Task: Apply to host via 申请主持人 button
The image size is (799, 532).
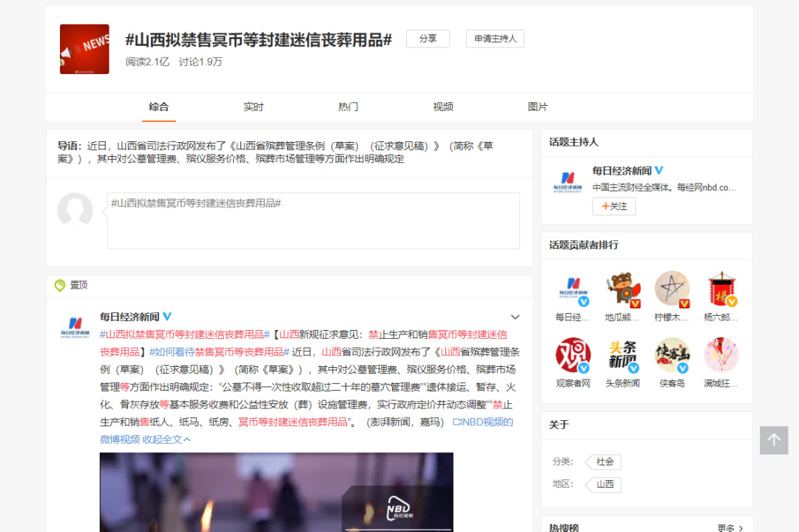Action: coord(495,38)
